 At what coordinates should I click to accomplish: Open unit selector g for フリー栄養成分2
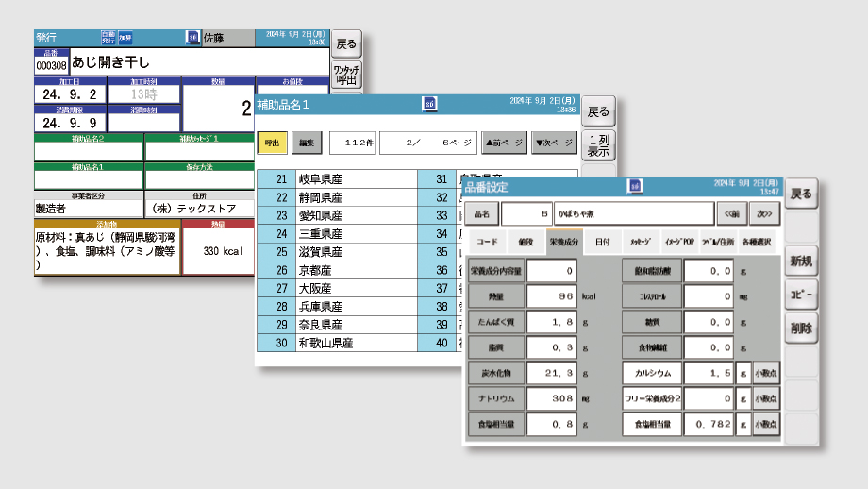(743, 399)
